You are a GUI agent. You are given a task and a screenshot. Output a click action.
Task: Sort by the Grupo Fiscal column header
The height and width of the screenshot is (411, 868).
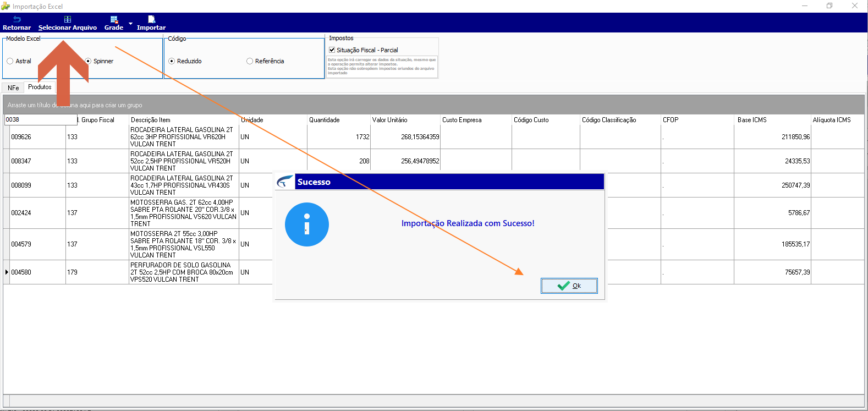pyautogui.click(x=98, y=120)
